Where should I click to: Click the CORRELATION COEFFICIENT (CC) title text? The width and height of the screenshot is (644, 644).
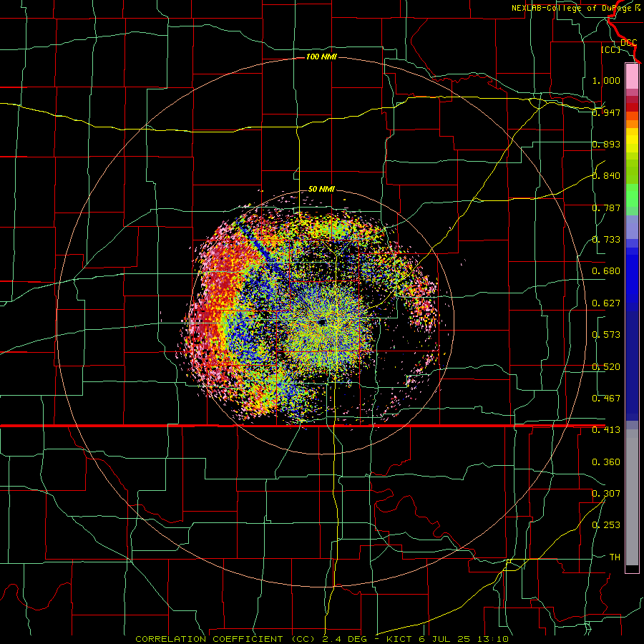click(225, 639)
